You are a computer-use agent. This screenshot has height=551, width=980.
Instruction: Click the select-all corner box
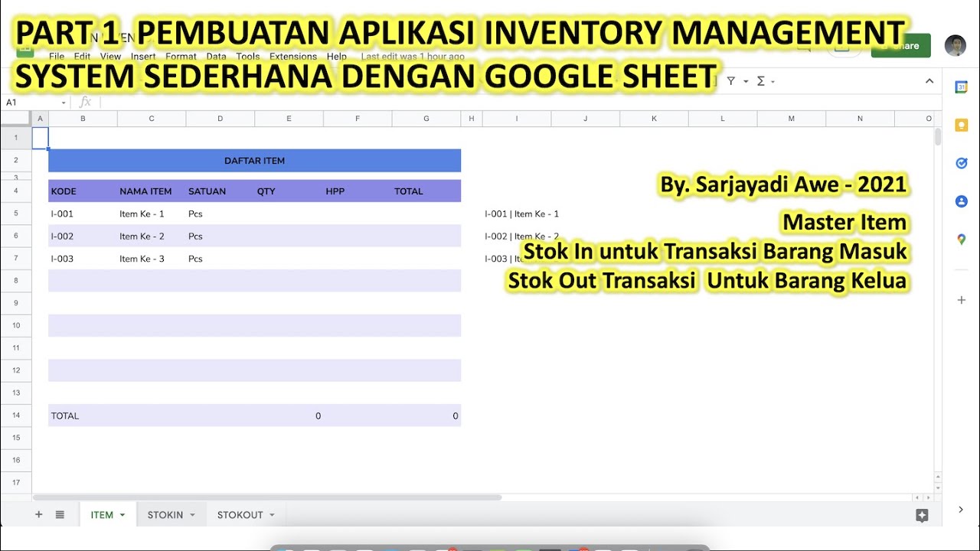tap(16, 119)
